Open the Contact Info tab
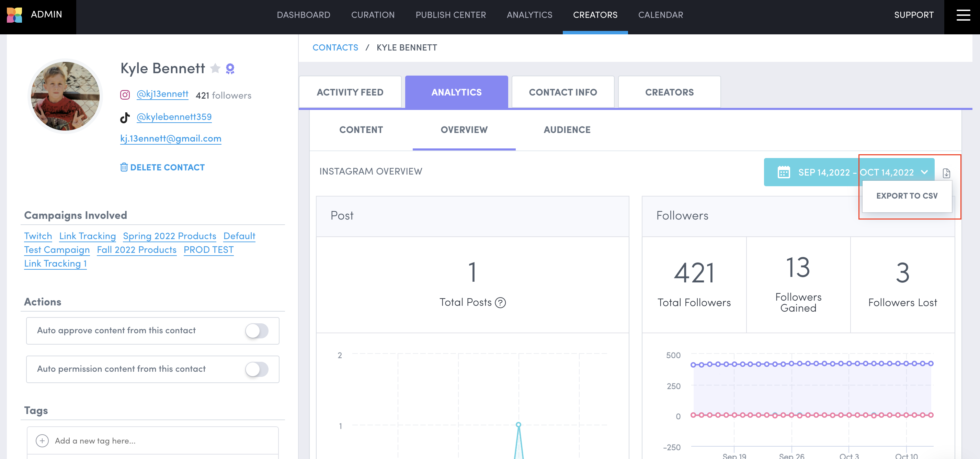 point(563,92)
